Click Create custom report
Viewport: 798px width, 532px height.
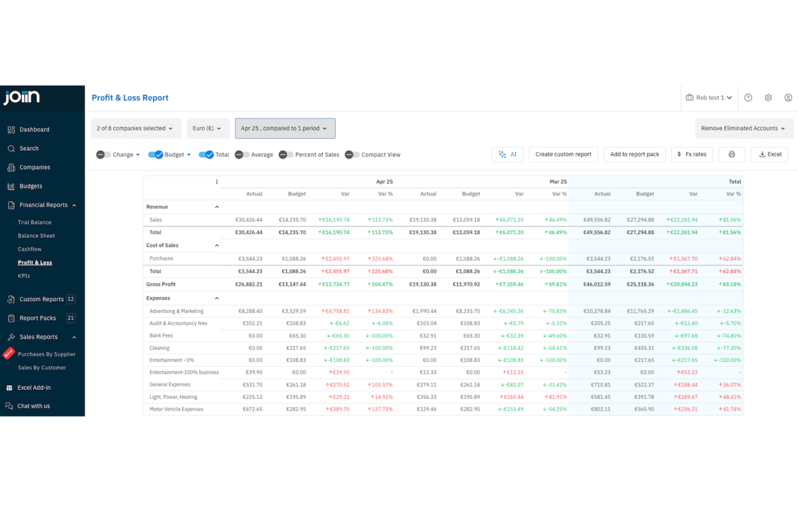563,154
